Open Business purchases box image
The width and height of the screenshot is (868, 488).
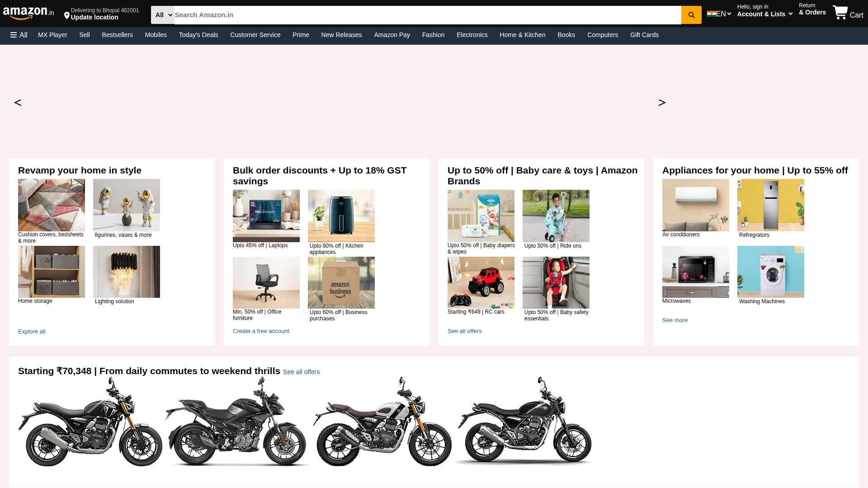pyautogui.click(x=341, y=282)
